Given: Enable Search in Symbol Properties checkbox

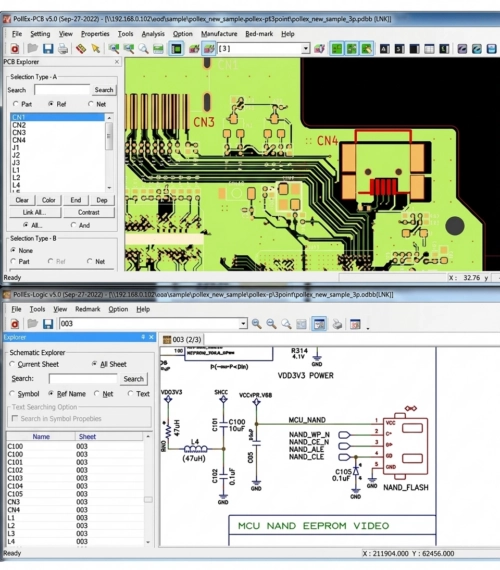Looking at the screenshot, I should (x=15, y=418).
